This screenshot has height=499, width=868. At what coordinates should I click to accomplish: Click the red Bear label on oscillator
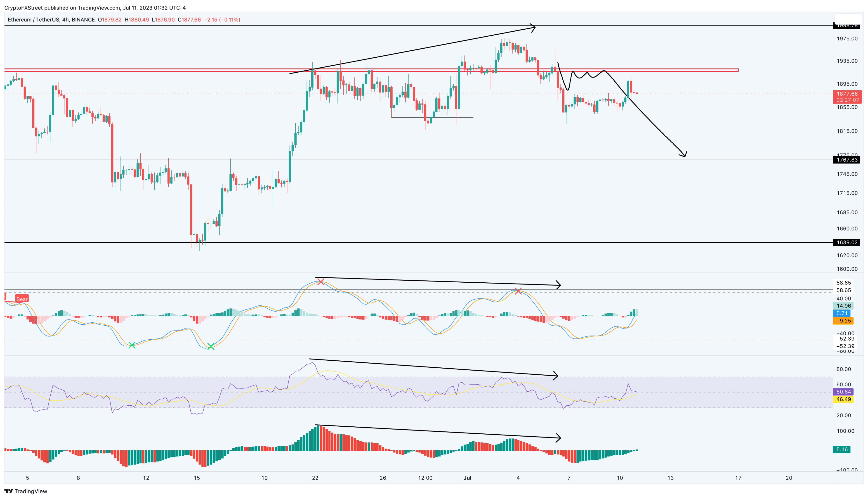[21, 299]
